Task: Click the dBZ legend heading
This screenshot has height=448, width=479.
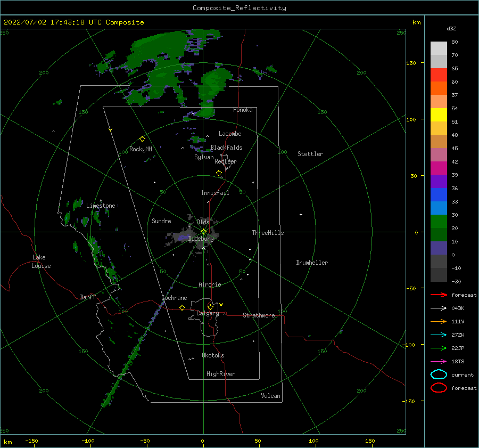Action: [451, 29]
